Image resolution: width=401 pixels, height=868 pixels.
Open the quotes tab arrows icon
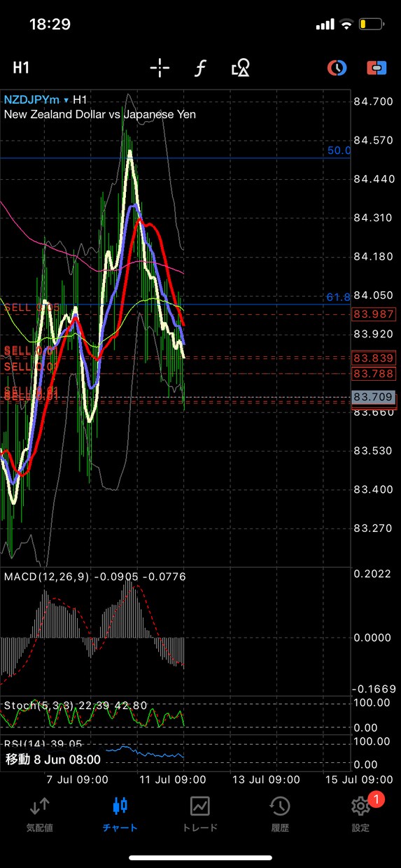[x=39, y=806]
